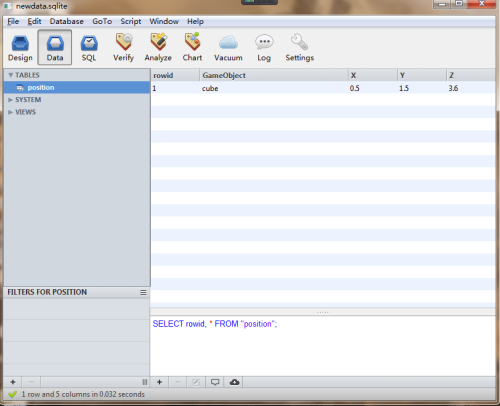Click the newdata.sqlite window title
500x406 pixels.
click(42, 6)
